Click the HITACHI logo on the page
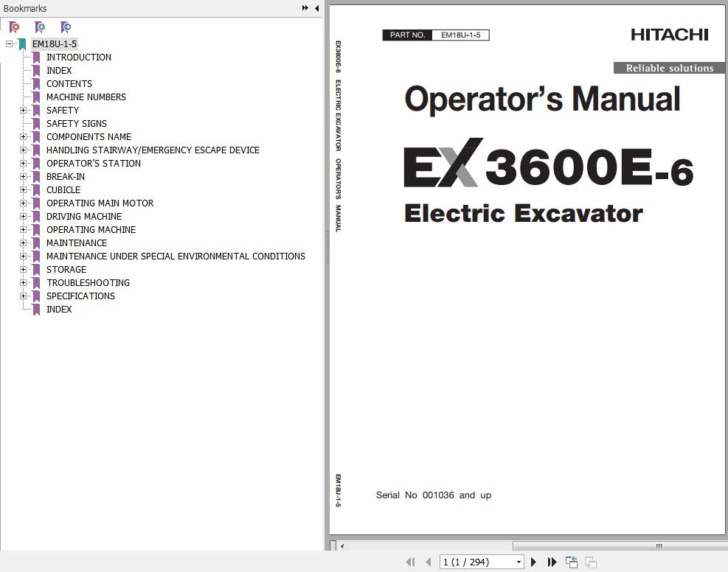Image resolution: width=728 pixels, height=572 pixels. tap(670, 35)
